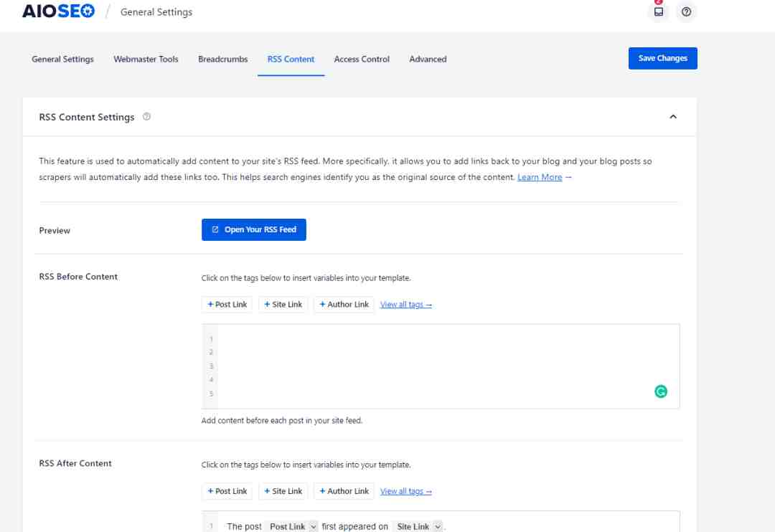Click Save Changes button

(x=662, y=58)
